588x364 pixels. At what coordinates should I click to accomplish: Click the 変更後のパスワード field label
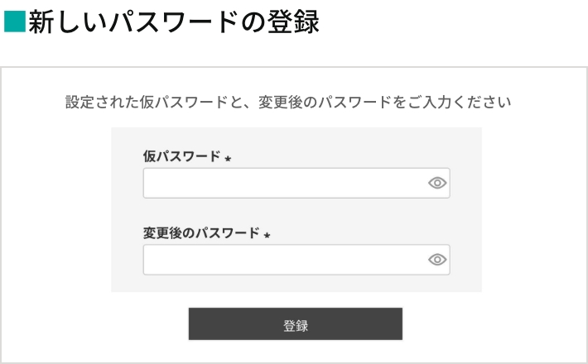(x=201, y=232)
